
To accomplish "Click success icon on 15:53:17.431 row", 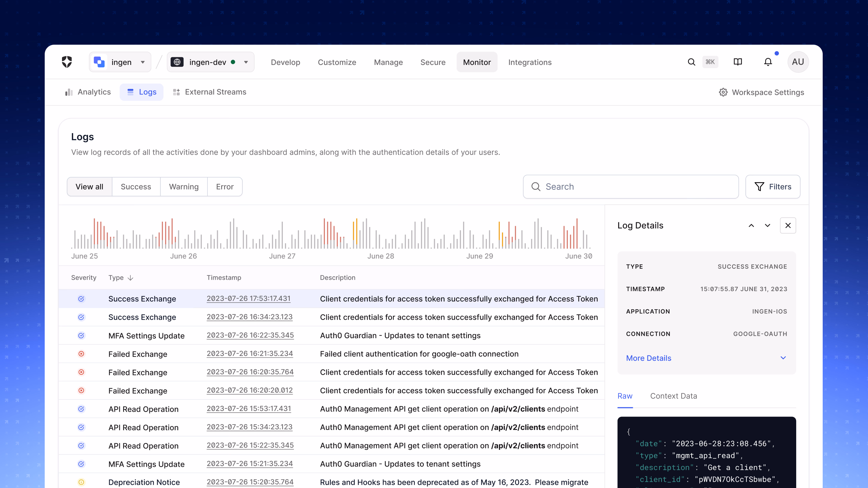I will pyautogui.click(x=81, y=409).
